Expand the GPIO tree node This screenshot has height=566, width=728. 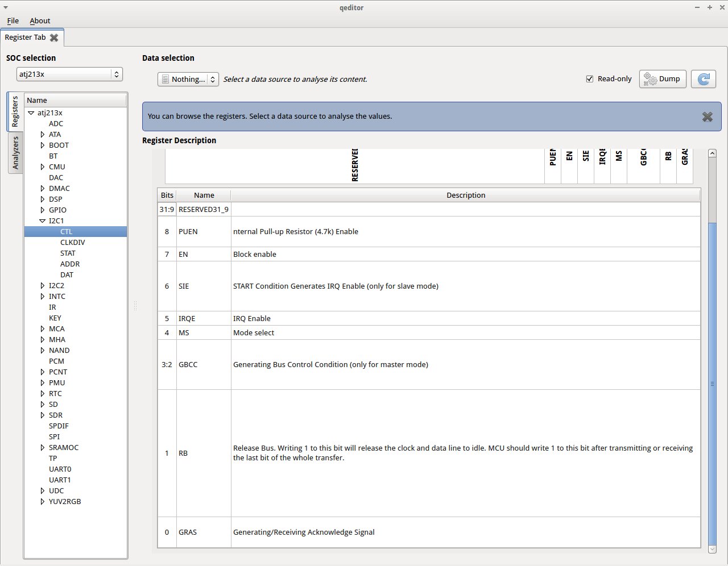(x=43, y=210)
